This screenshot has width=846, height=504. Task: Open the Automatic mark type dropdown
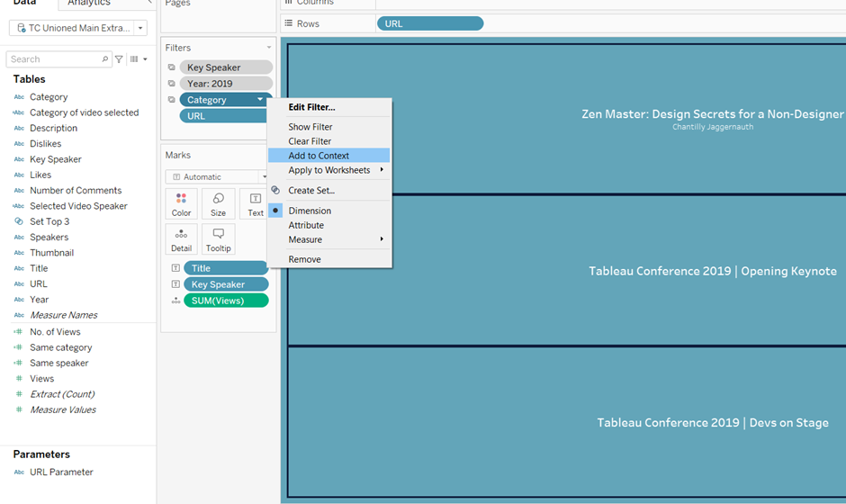pyautogui.click(x=264, y=177)
